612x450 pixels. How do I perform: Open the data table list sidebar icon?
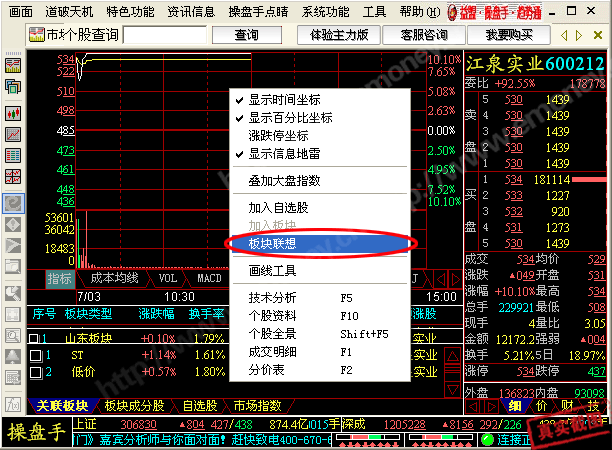14,155
